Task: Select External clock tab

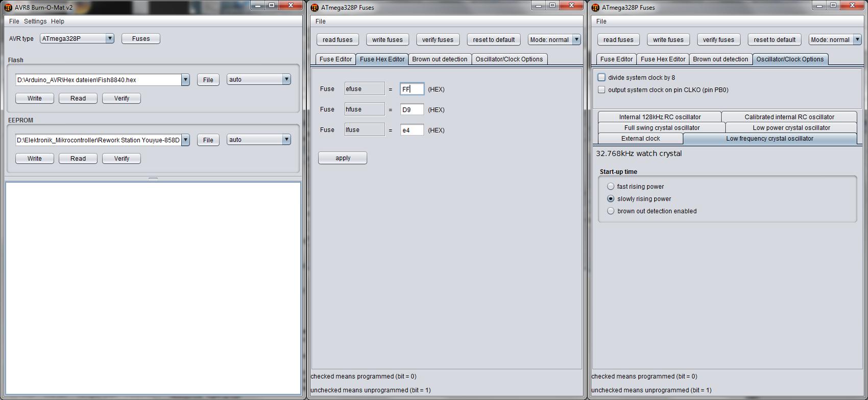Action: point(640,138)
